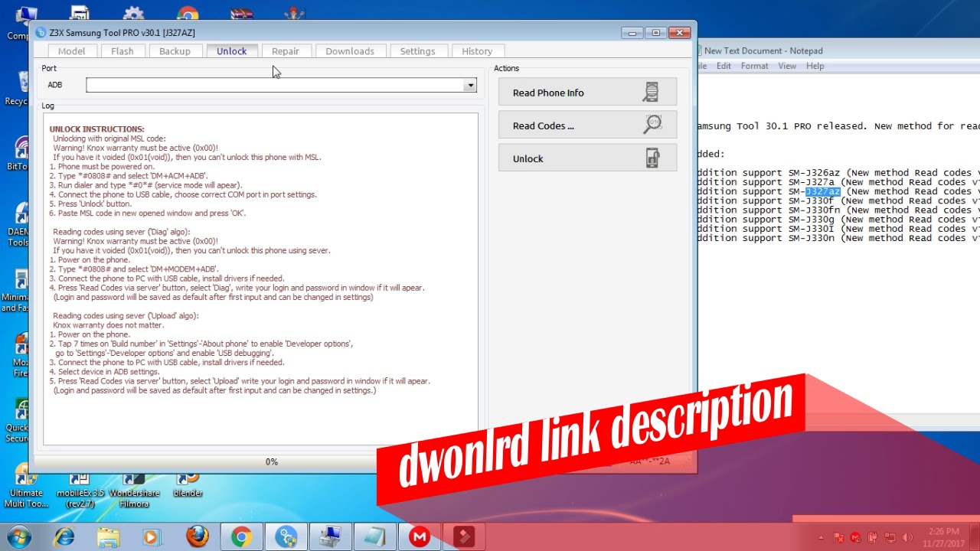
Task: Open the Backup tab
Action: click(x=175, y=51)
